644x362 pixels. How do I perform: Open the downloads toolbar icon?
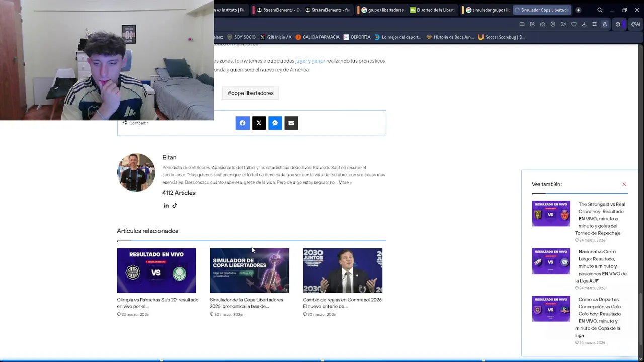pos(584,24)
